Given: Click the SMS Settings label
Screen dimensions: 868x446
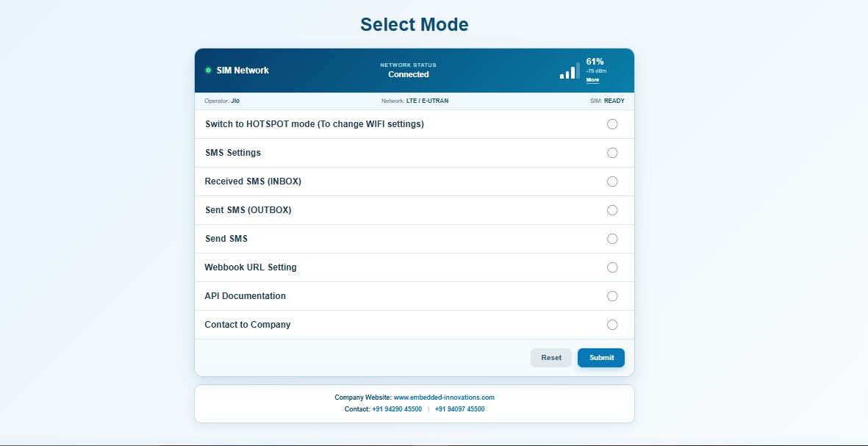Looking at the screenshot, I should coord(232,153).
